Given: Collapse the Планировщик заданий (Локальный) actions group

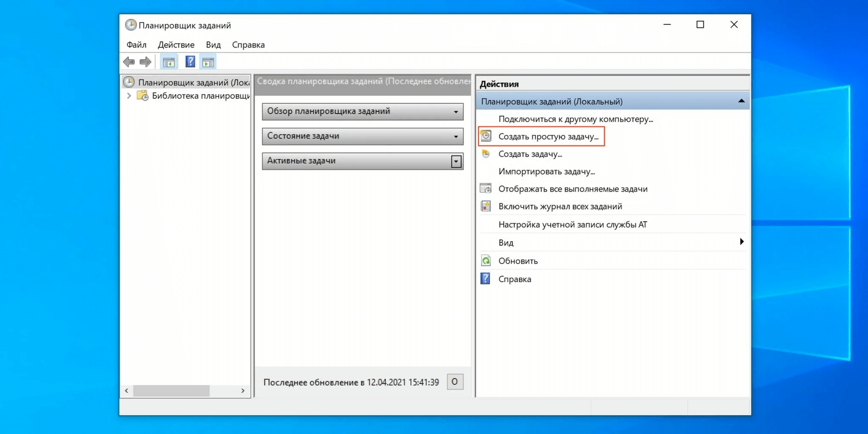Looking at the screenshot, I should pos(741,101).
